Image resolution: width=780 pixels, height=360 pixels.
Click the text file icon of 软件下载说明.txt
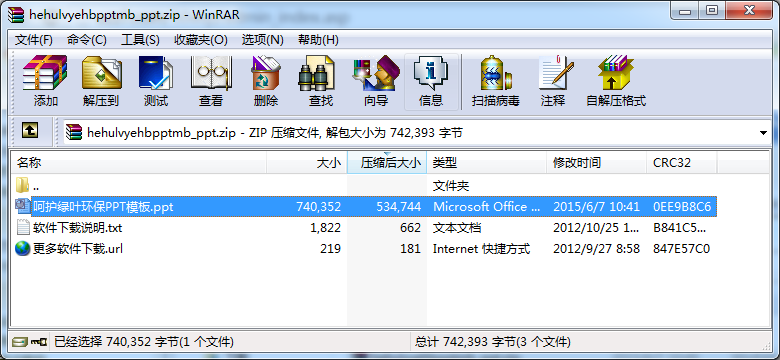click(x=23, y=227)
